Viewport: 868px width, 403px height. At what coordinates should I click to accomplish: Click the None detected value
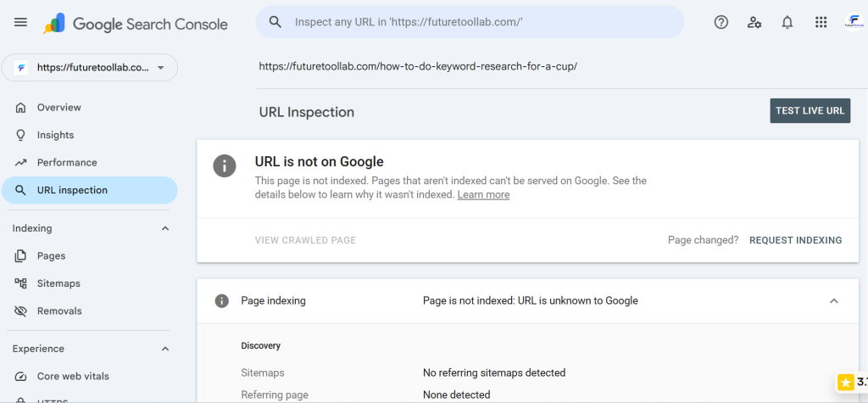pyautogui.click(x=457, y=395)
